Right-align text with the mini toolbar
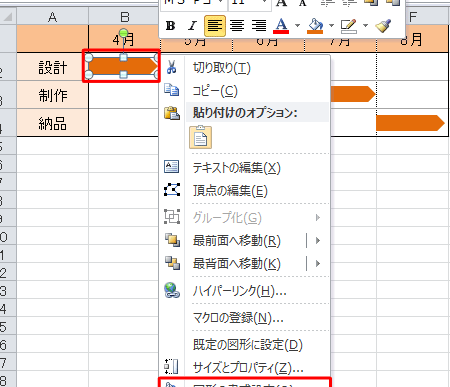This screenshot has height=387, width=450. point(259,26)
